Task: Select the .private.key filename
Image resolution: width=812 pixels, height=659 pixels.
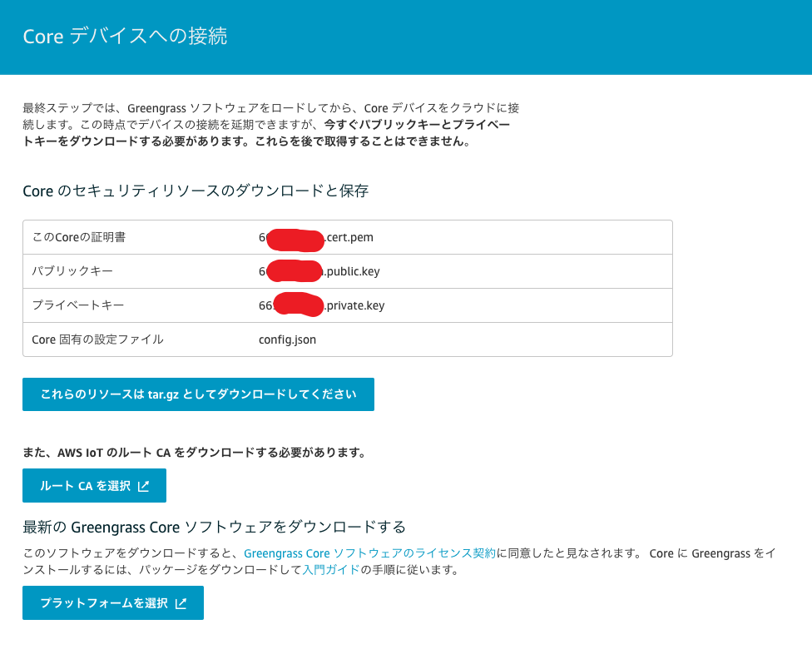Action: [x=322, y=305]
